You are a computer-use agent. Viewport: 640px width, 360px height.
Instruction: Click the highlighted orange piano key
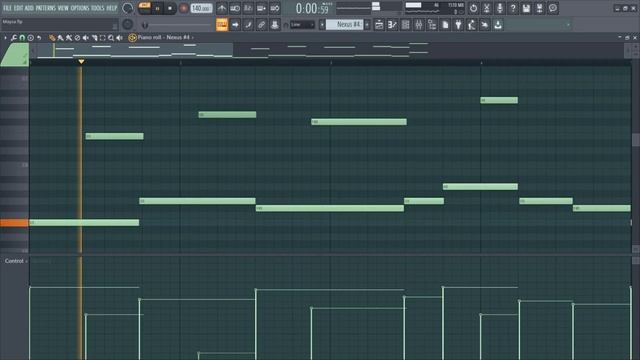(x=14, y=223)
